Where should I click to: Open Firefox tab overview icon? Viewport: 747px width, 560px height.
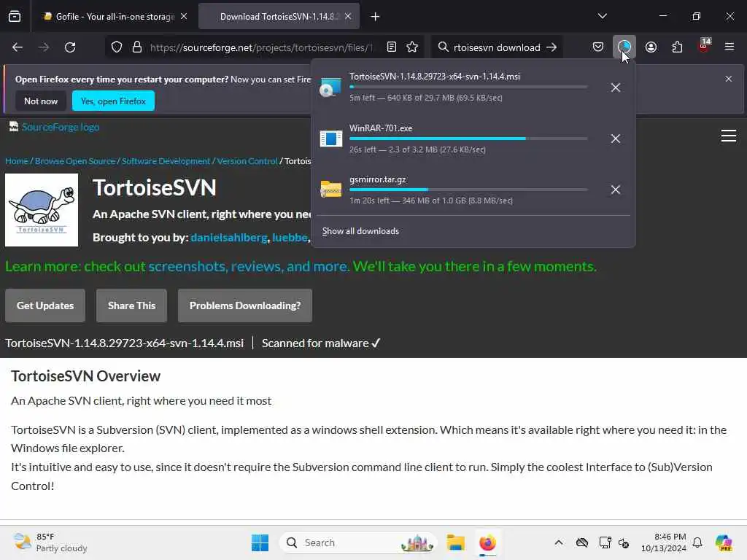coord(15,17)
